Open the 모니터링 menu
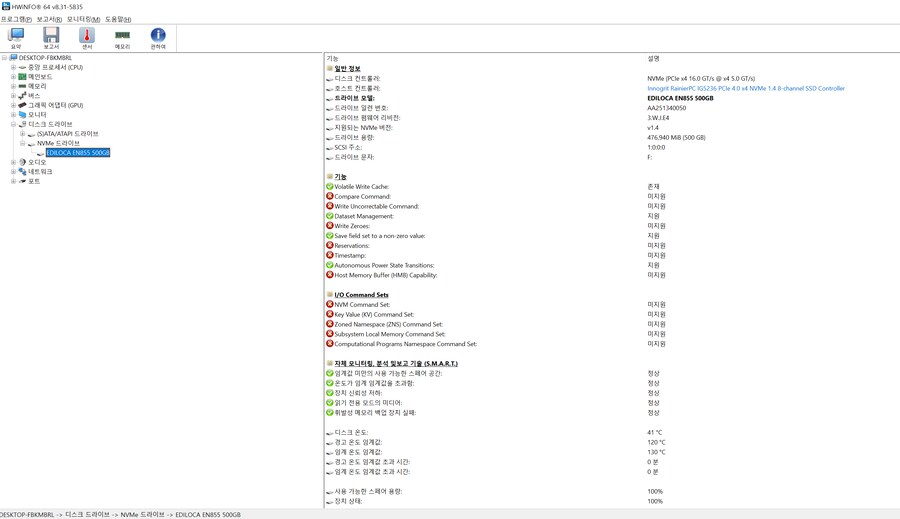 pos(83,19)
